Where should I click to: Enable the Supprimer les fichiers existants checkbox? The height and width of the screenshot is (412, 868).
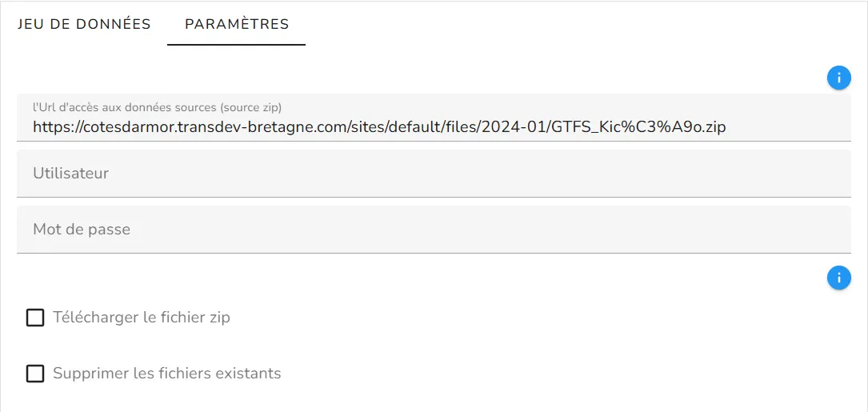coord(35,374)
